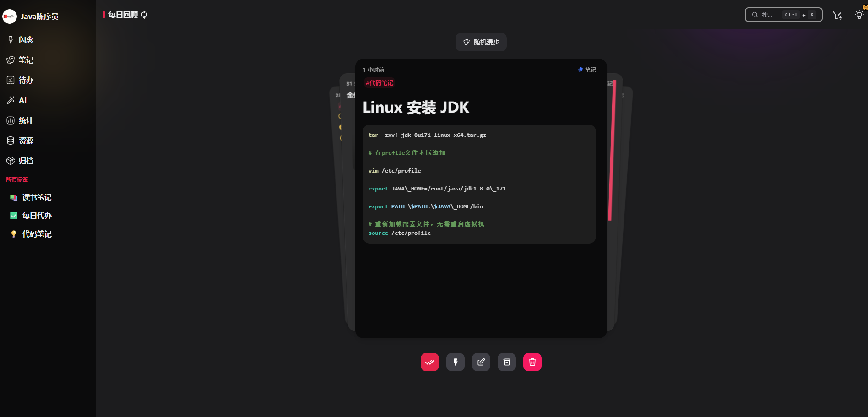Screen dimensions: 868x417
Task: Click the export JAVA\_HOME code line
Action: 437,189
